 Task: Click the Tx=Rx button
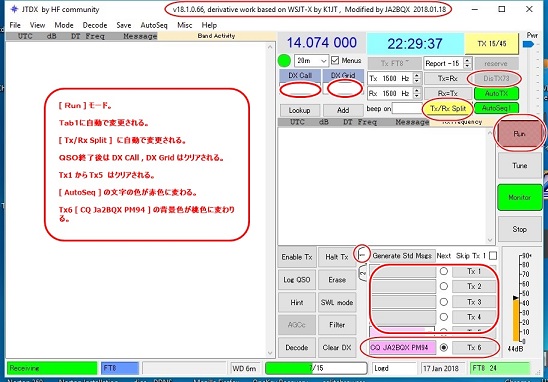(x=448, y=79)
